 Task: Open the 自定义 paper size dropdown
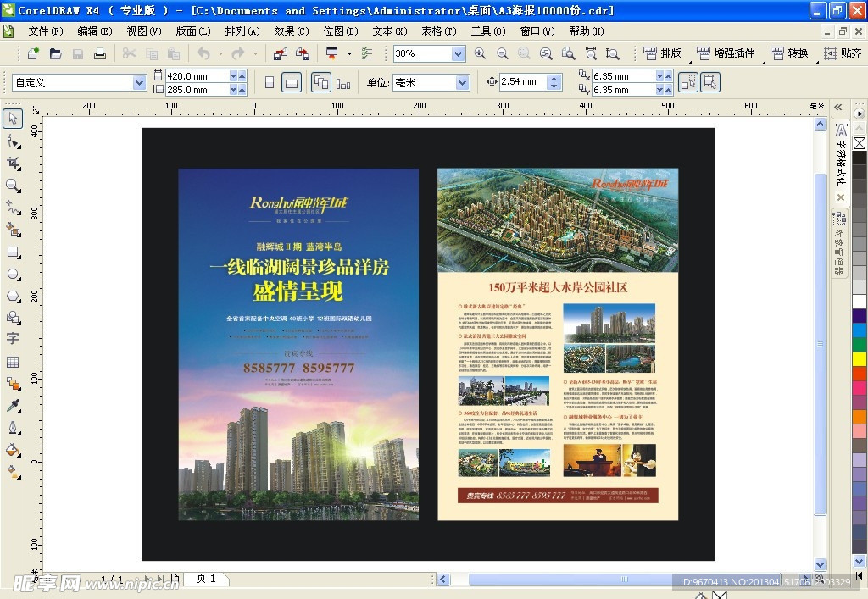[140, 82]
